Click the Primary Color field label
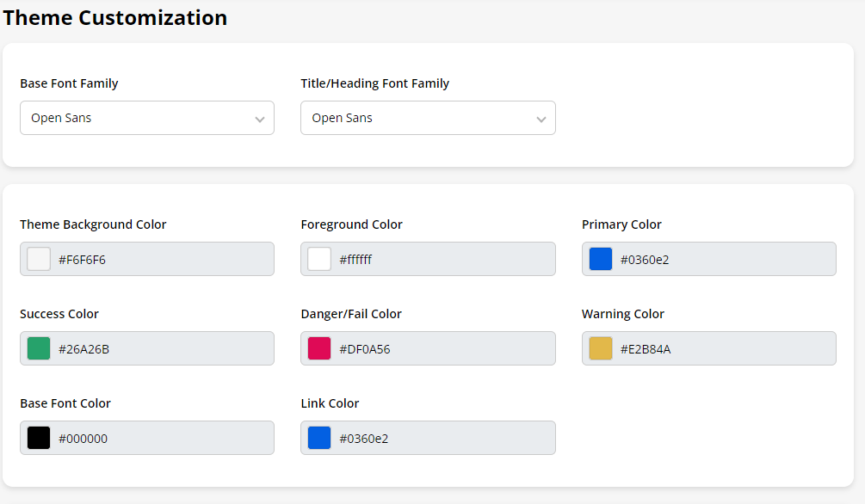This screenshot has width=865, height=504. pos(621,224)
